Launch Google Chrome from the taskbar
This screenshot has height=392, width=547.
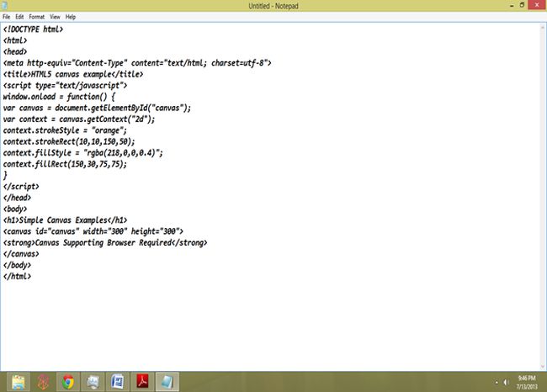(x=68, y=382)
